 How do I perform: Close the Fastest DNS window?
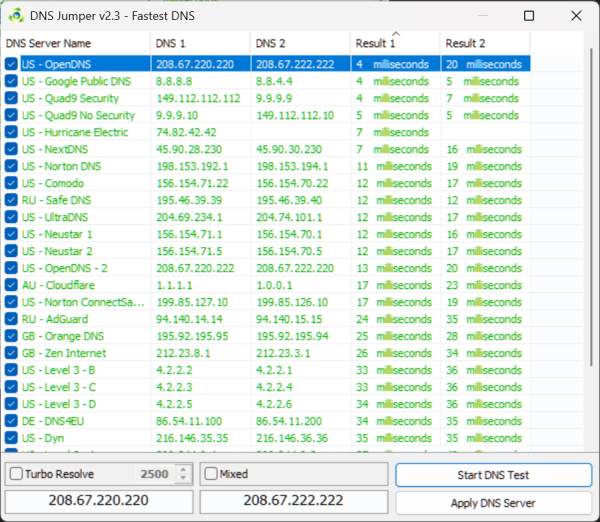pos(576,16)
